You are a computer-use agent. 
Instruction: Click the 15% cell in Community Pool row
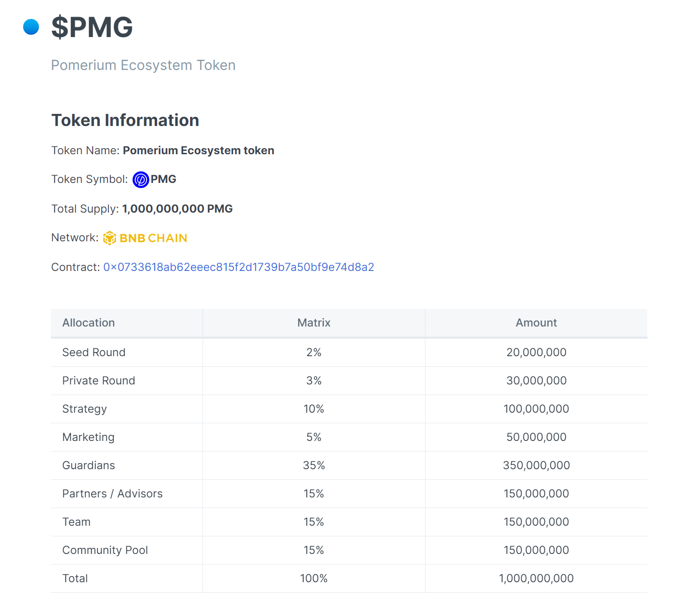314,550
